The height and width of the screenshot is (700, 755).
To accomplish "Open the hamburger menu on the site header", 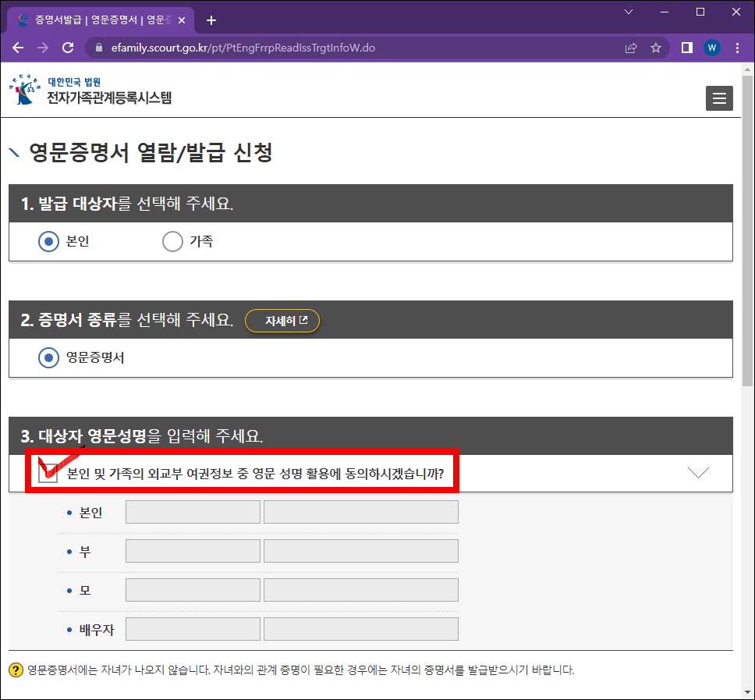I will coord(719,98).
